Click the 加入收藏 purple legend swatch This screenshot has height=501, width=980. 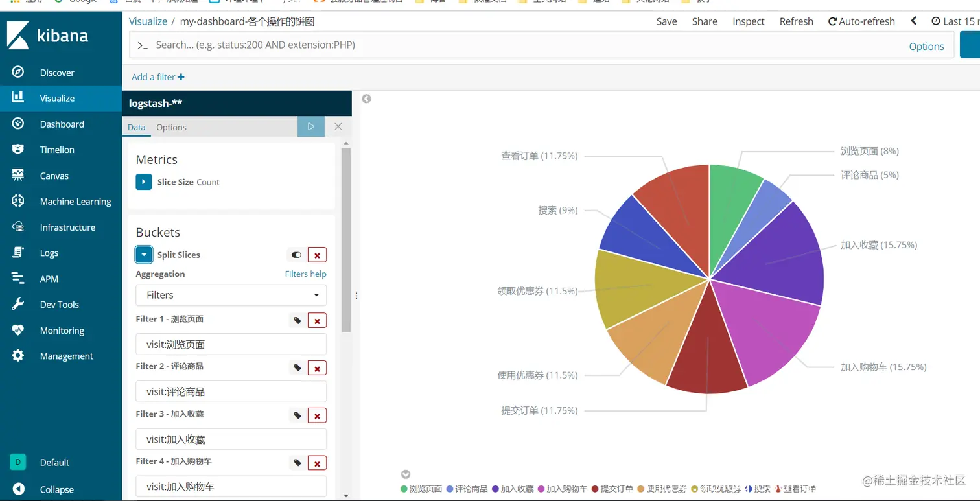(496, 489)
